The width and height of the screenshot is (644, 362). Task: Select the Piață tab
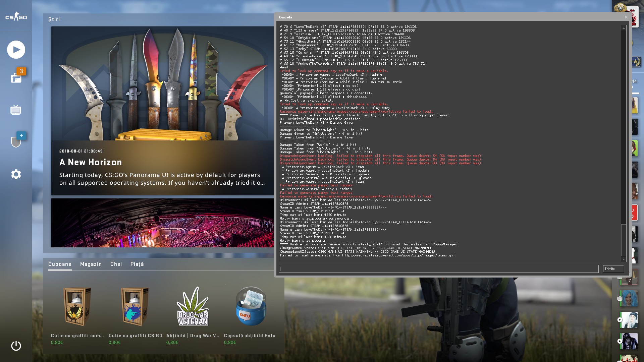137,264
